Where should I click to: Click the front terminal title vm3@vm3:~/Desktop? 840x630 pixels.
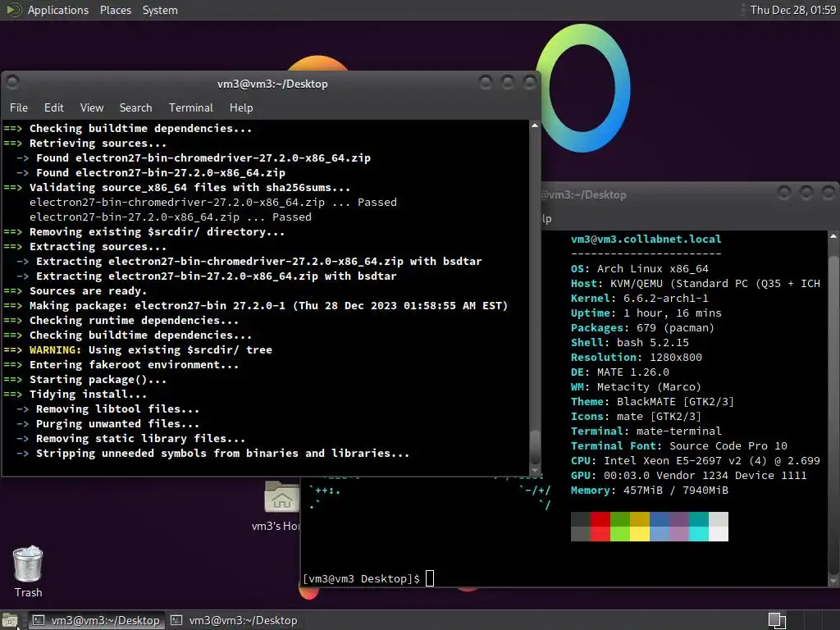272,84
